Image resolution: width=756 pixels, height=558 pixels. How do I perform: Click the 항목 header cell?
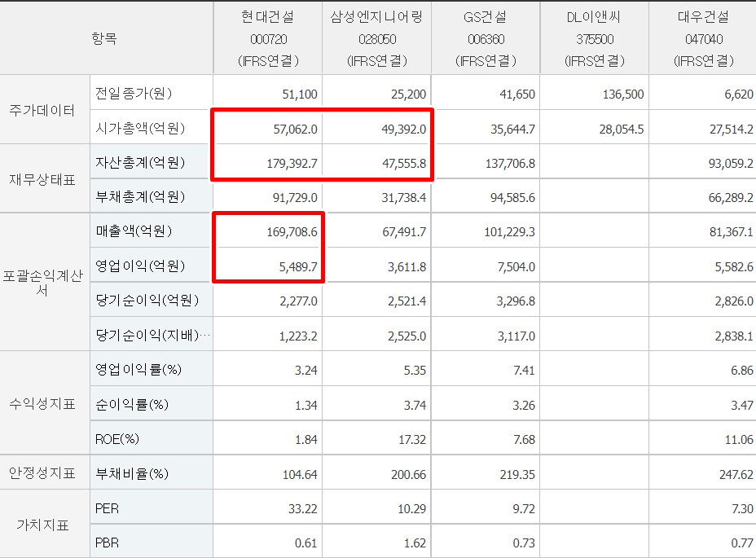(x=106, y=38)
